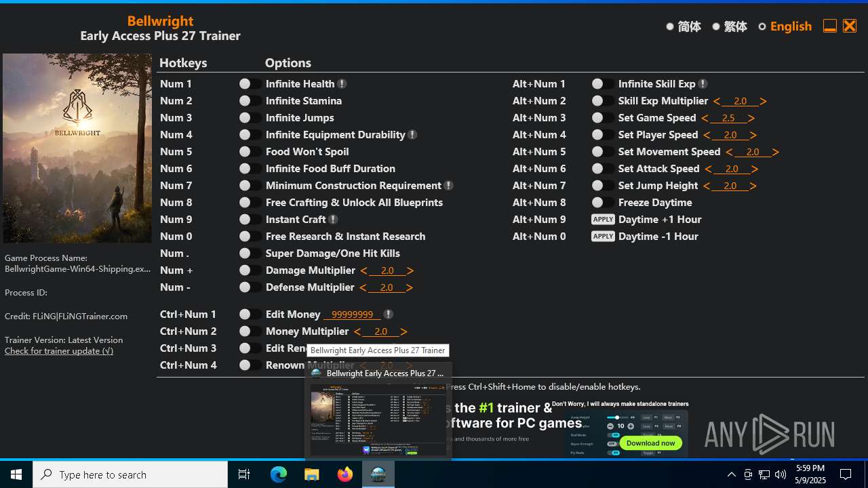Decrease Set Game Speed value

click(705, 118)
